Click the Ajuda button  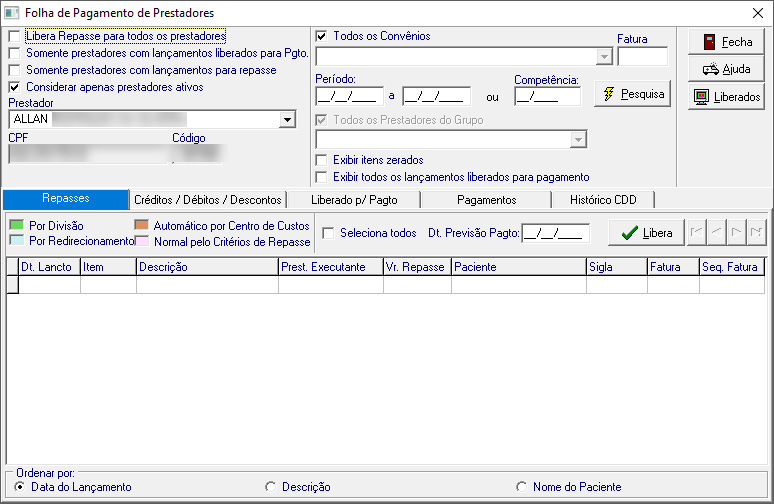point(726,69)
